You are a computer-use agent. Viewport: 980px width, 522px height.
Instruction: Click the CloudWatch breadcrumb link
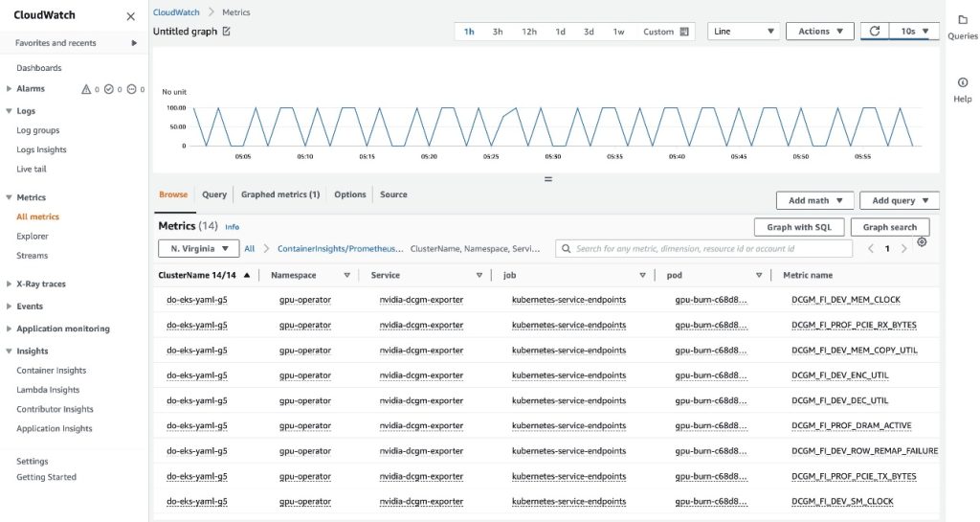click(176, 11)
